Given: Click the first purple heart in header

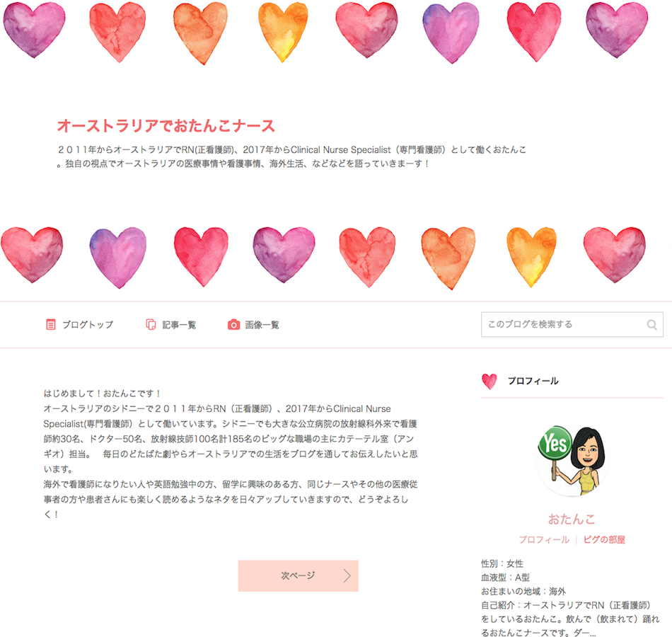Looking at the screenshot, I should pos(34,30).
